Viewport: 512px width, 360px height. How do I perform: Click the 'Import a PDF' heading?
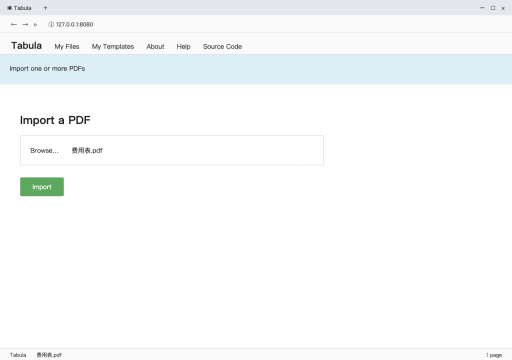pyautogui.click(x=55, y=120)
